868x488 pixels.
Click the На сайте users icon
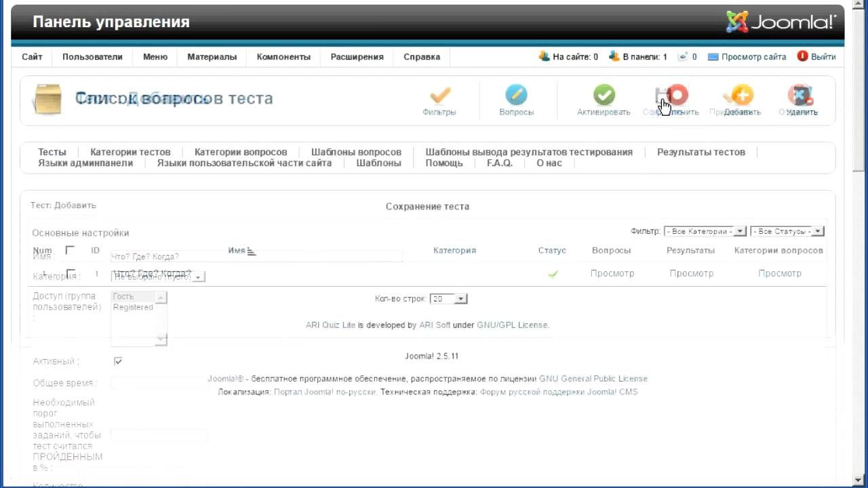(x=545, y=56)
